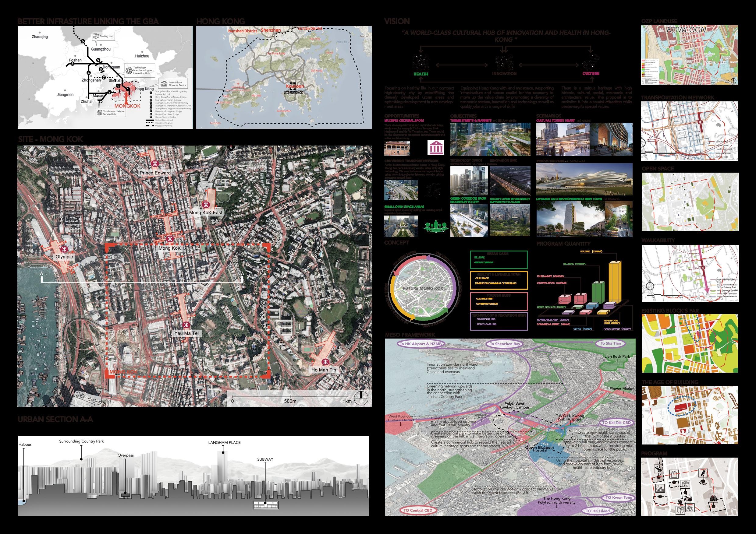Screen dimensions: 756x534
Task: Click the shopping bag icon on the Program map
Action: pyautogui.click(x=674, y=474)
